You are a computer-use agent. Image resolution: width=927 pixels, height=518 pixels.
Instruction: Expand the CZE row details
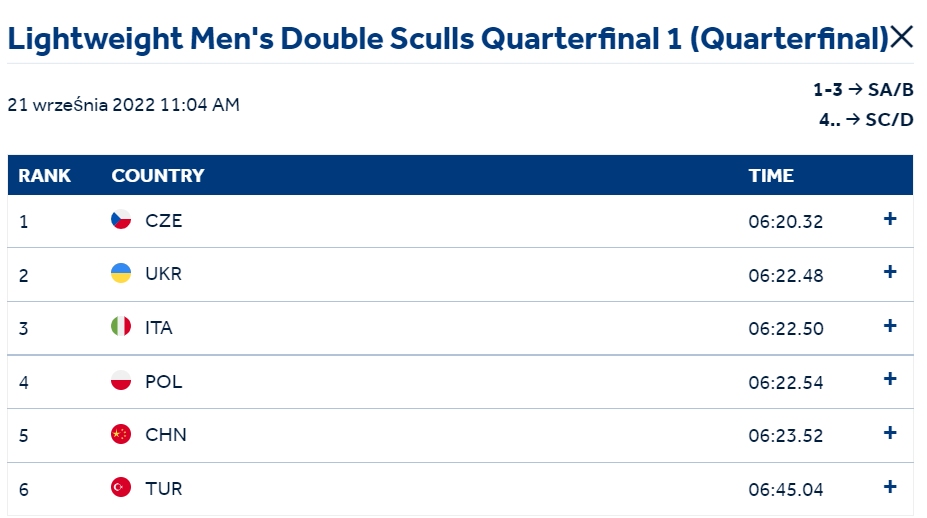pyautogui.click(x=890, y=219)
